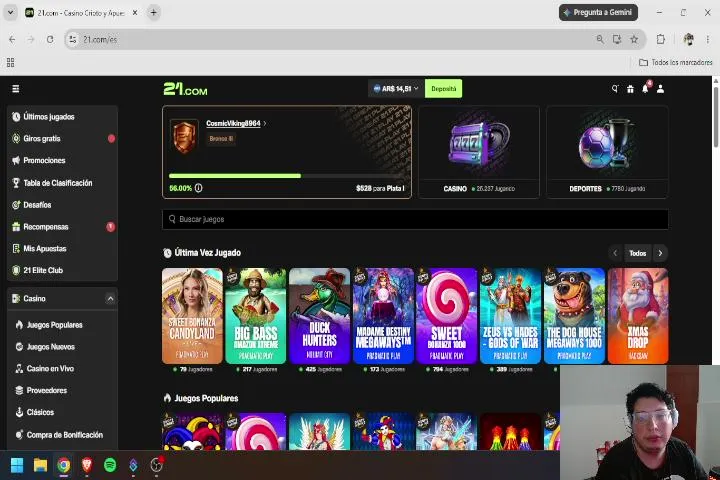The height and width of the screenshot is (480, 720).
Task: Open site search magnifier icon in header
Action: point(615,89)
